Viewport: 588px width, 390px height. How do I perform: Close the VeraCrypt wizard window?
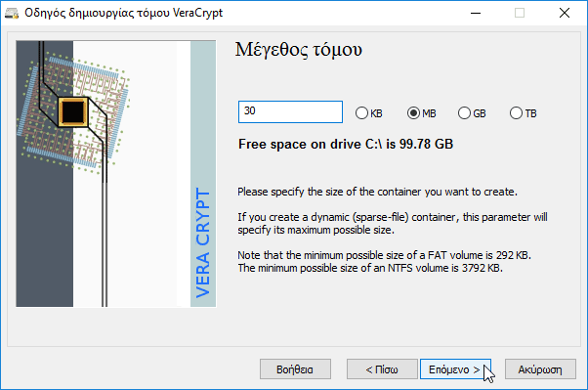tap(565, 13)
